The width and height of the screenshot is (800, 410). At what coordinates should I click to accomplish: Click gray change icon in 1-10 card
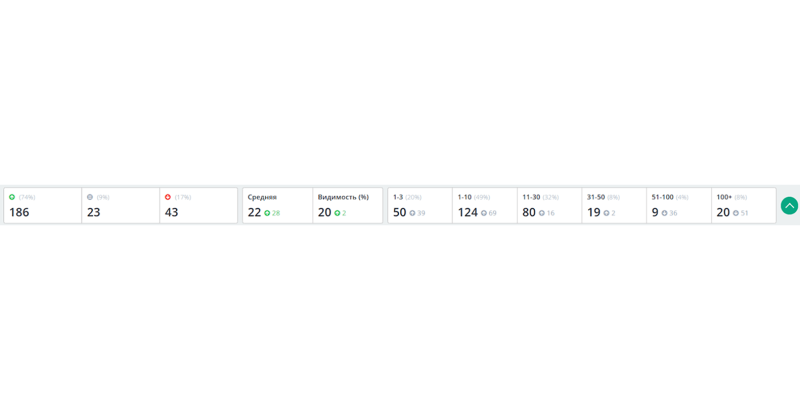[x=484, y=213]
